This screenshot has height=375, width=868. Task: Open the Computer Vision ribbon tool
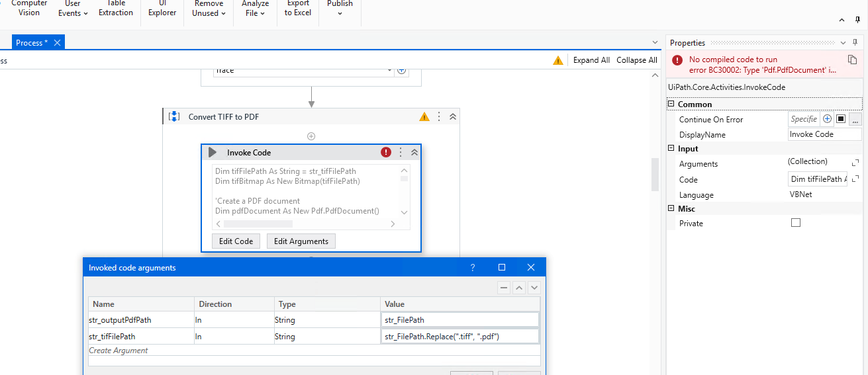(29, 8)
